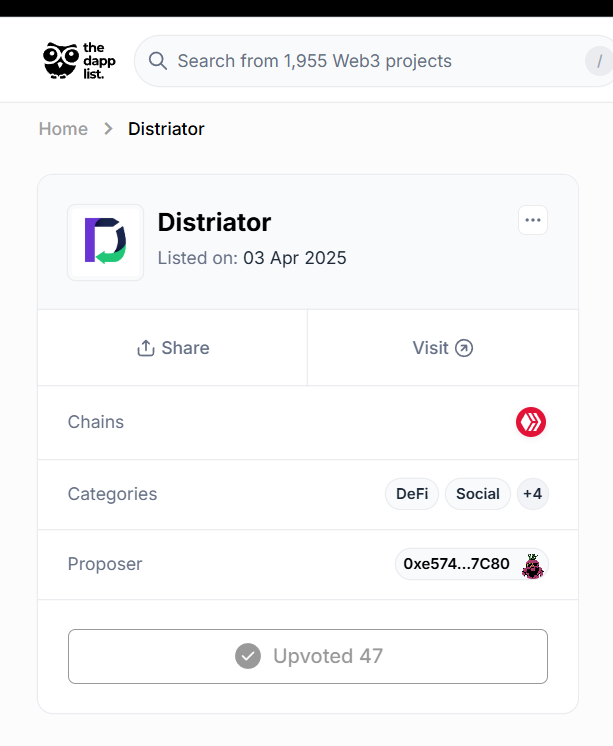Click the breadcrumb chevron separator
The height and width of the screenshot is (746, 613).
[109, 129]
